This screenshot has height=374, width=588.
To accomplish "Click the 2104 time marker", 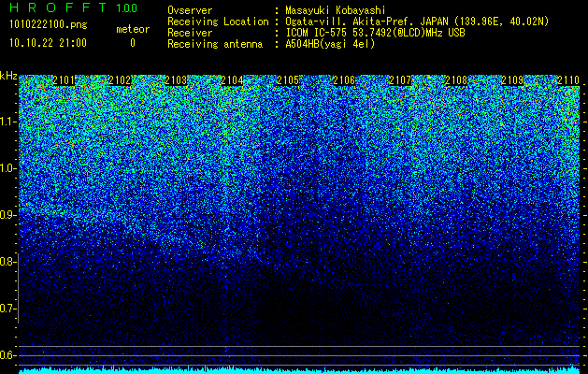I will (x=232, y=80).
